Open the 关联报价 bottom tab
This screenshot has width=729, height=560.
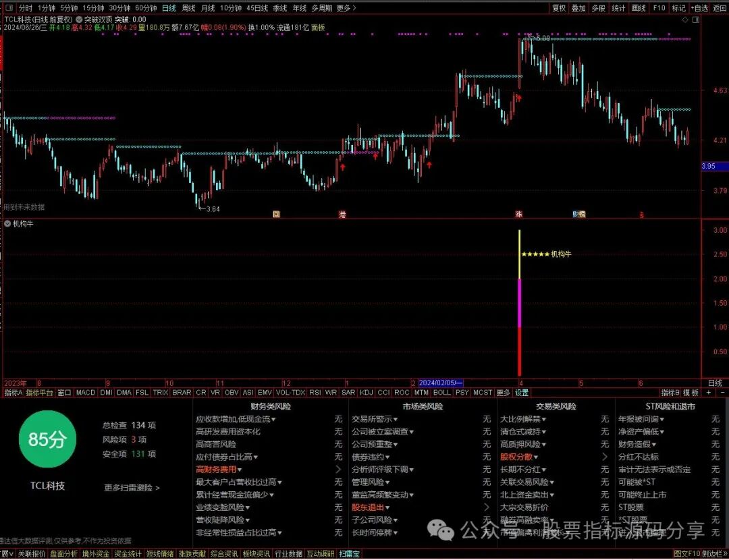coord(32,554)
